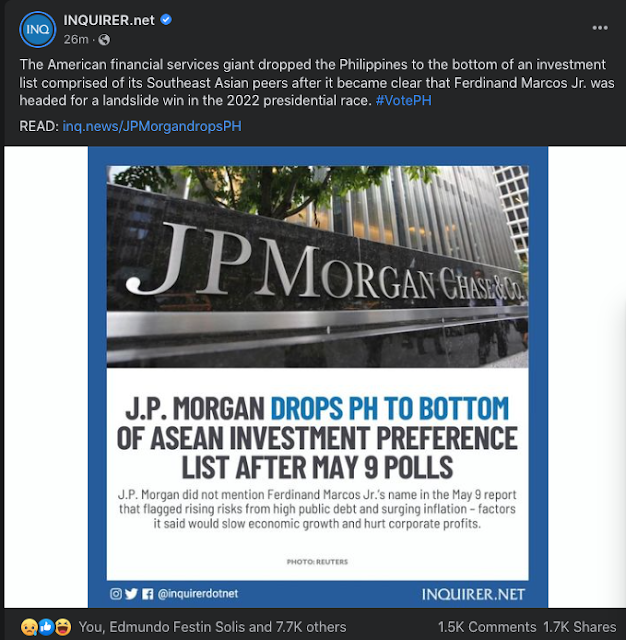The height and width of the screenshot is (640, 626).
Task: Click the Facebook icon in image footer
Action: [147, 594]
